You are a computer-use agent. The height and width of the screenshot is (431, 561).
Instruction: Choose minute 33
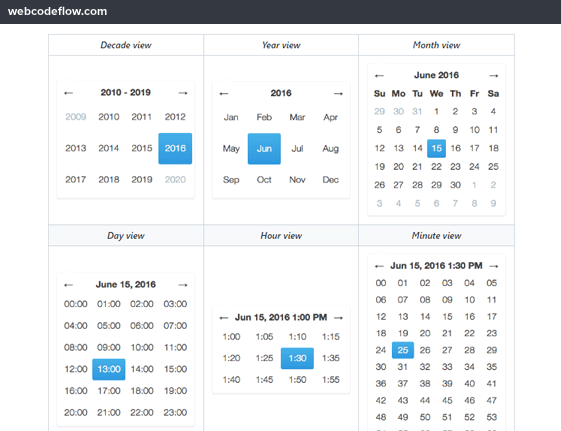coord(447,367)
